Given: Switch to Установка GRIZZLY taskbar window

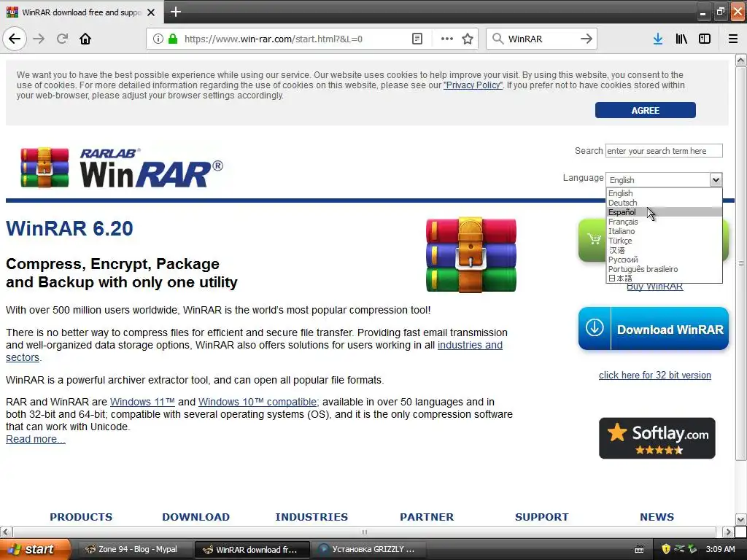Looking at the screenshot, I should point(370,549).
